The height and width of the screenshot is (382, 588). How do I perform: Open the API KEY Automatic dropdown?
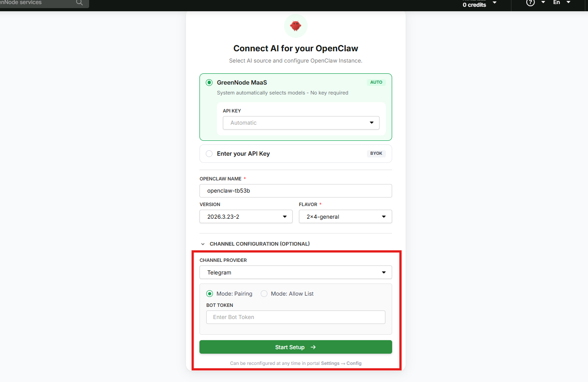click(x=301, y=123)
